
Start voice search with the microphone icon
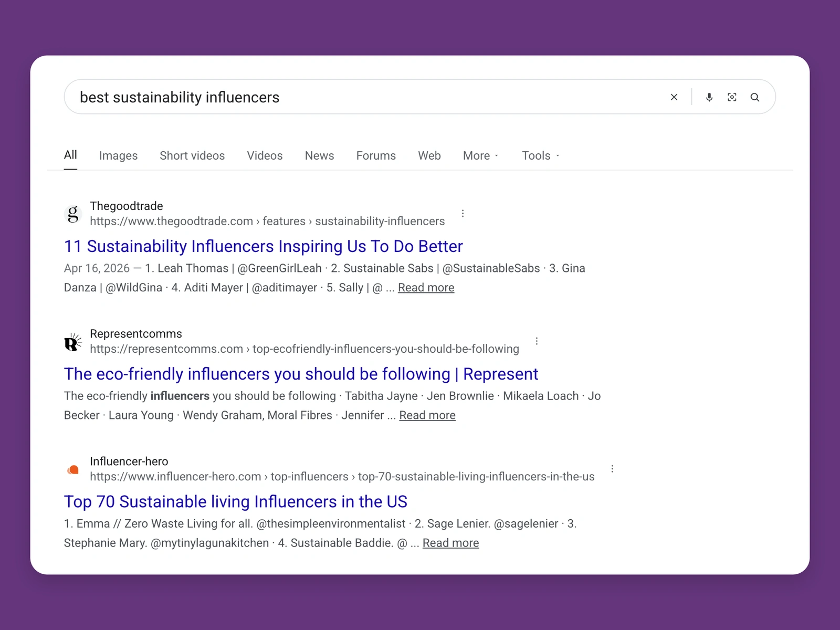[709, 97]
